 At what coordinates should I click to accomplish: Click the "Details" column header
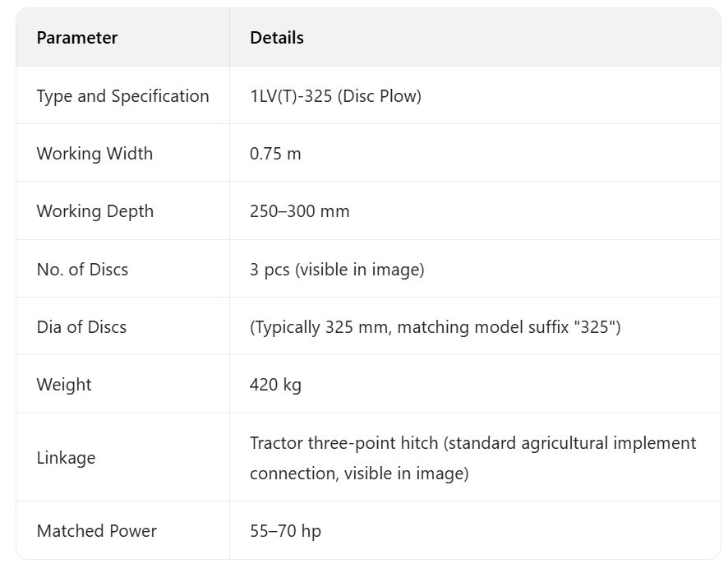(277, 38)
